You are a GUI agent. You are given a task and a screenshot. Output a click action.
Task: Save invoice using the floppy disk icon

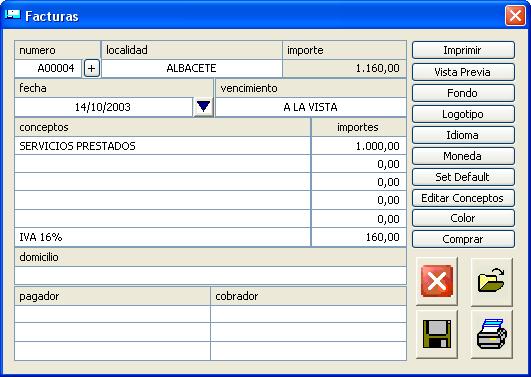(x=437, y=334)
